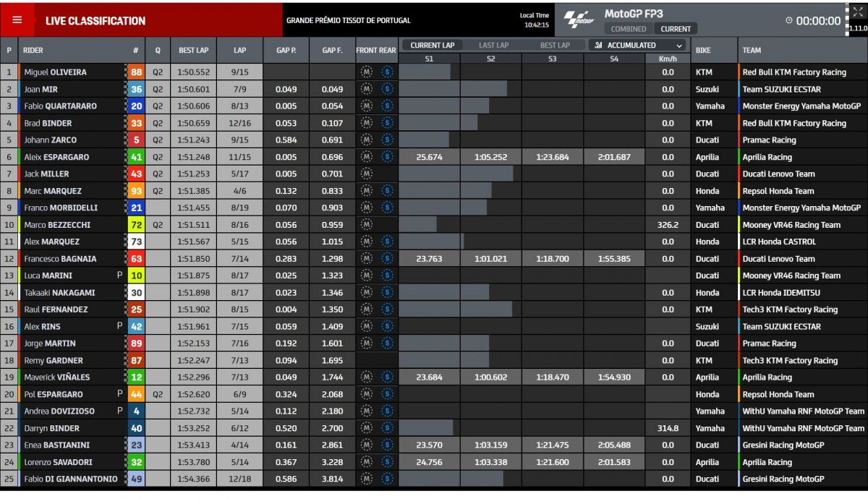Click Aleix Espargaro's rear tyre icon
The image size is (868, 499).
(x=386, y=157)
